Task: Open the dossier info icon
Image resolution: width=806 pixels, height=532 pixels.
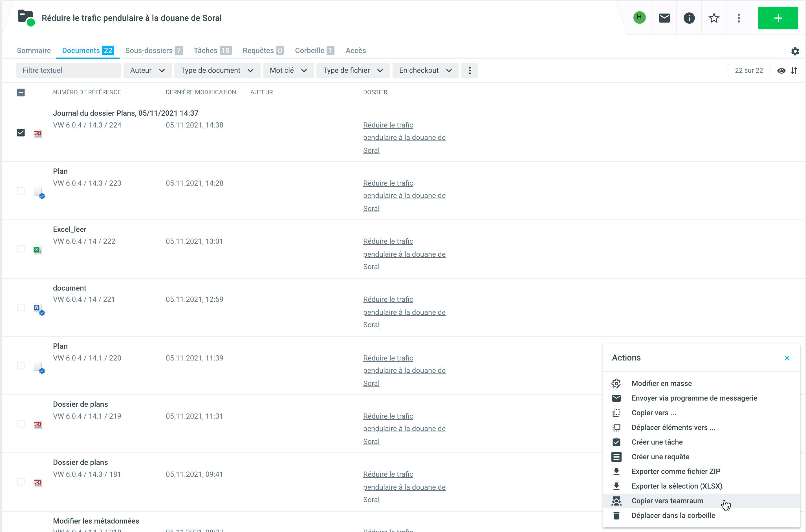Action: (689, 18)
